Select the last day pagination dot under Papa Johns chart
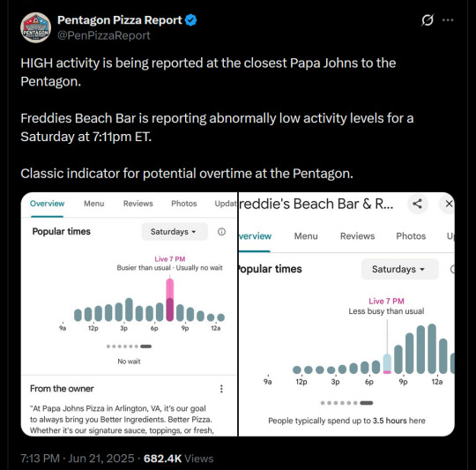The image size is (476, 470). (x=145, y=347)
